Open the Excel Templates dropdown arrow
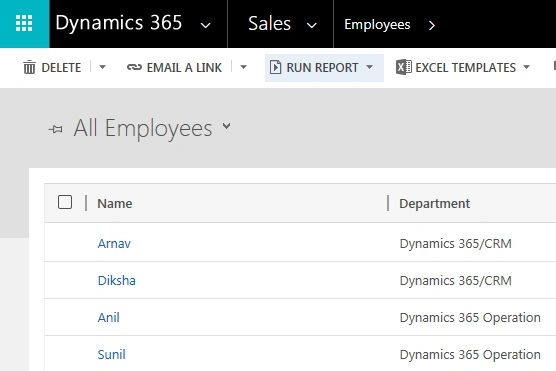This screenshot has height=371, width=556. point(527,67)
